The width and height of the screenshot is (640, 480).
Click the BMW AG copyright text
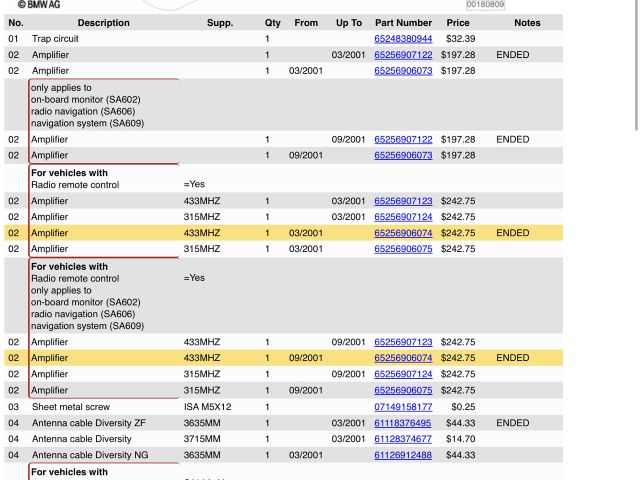click(x=38, y=5)
